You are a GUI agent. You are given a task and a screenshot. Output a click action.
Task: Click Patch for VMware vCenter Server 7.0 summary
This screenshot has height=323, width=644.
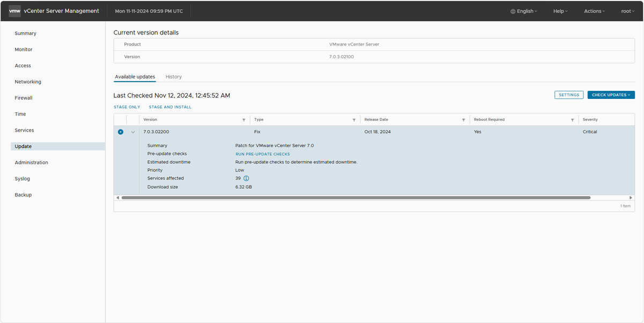coord(275,146)
